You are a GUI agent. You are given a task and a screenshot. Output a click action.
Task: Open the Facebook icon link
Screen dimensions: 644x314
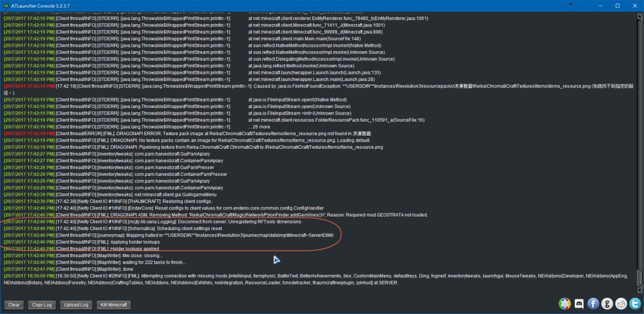point(593,303)
